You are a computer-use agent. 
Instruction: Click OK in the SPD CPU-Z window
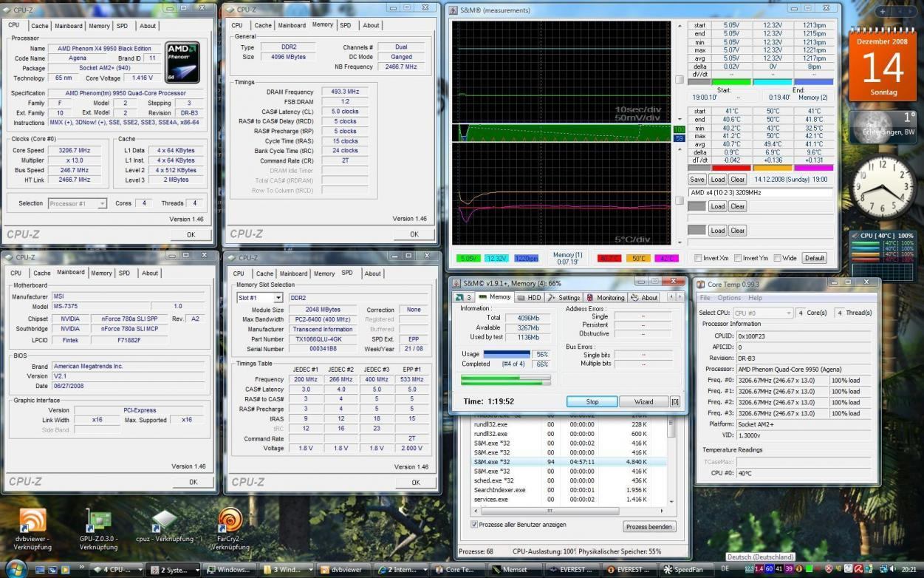click(416, 482)
